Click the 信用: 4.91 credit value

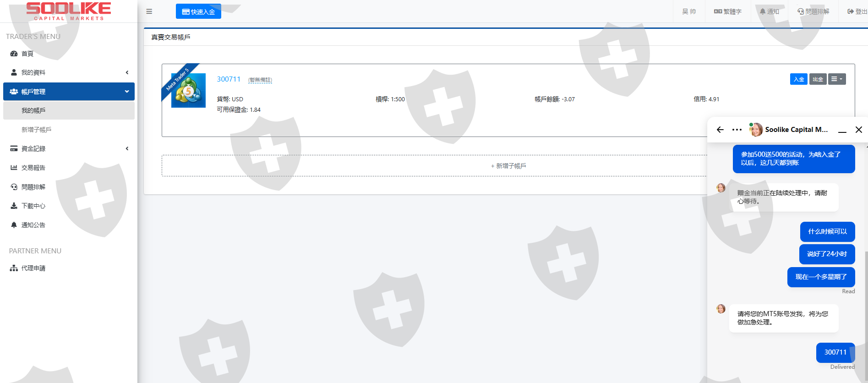coord(706,99)
